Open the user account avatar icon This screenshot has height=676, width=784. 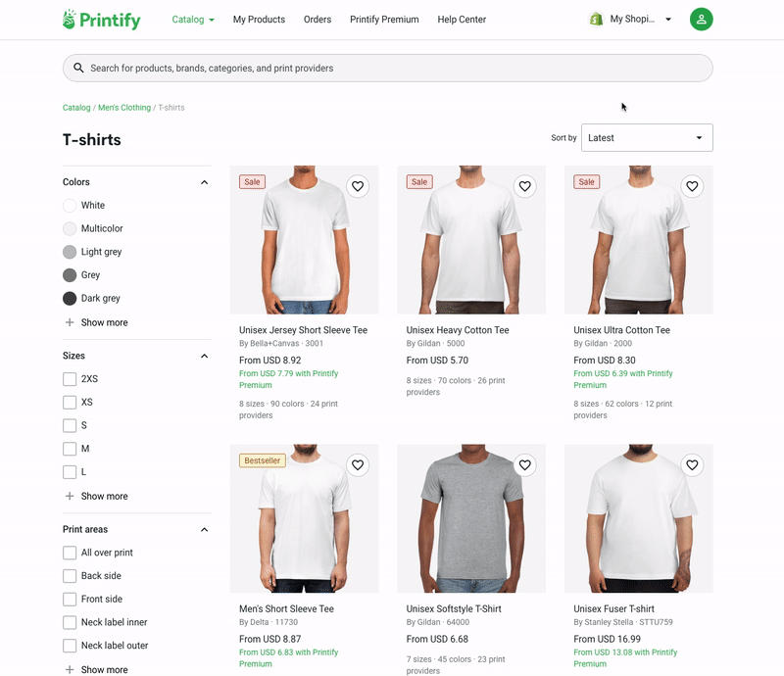point(701,20)
